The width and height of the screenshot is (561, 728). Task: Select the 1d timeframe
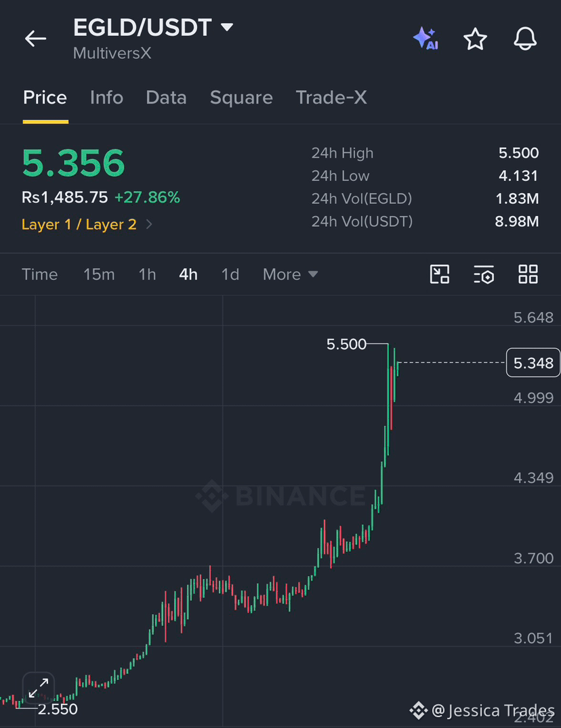(230, 274)
